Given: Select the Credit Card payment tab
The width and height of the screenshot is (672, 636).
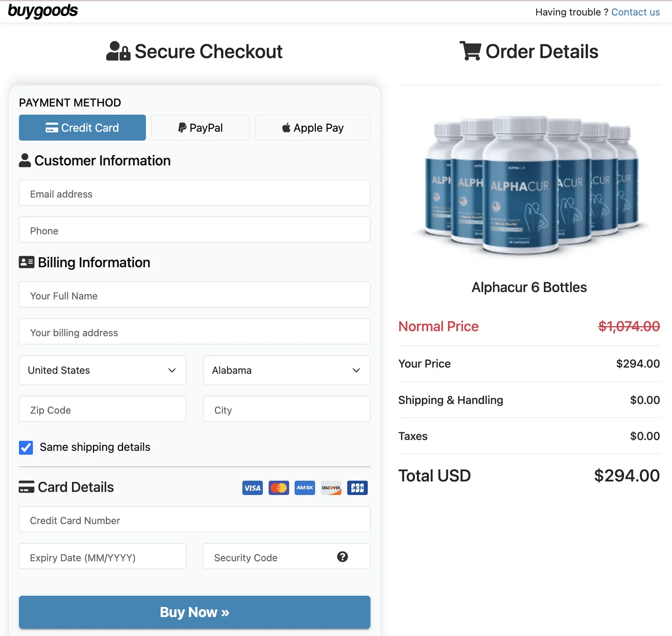Looking at the screenshot, I should point(82,127).
